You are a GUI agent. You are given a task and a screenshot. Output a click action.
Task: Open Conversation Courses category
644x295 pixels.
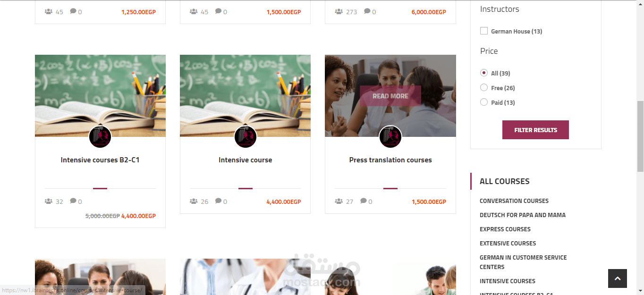pyautogui.click(x=514, y=201)
